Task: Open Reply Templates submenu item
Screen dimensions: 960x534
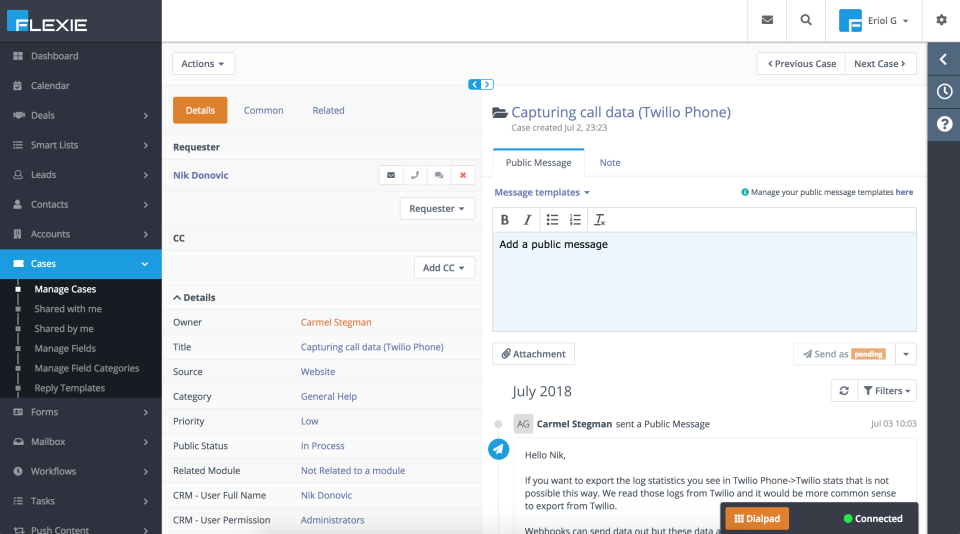Action: [70, 388]
